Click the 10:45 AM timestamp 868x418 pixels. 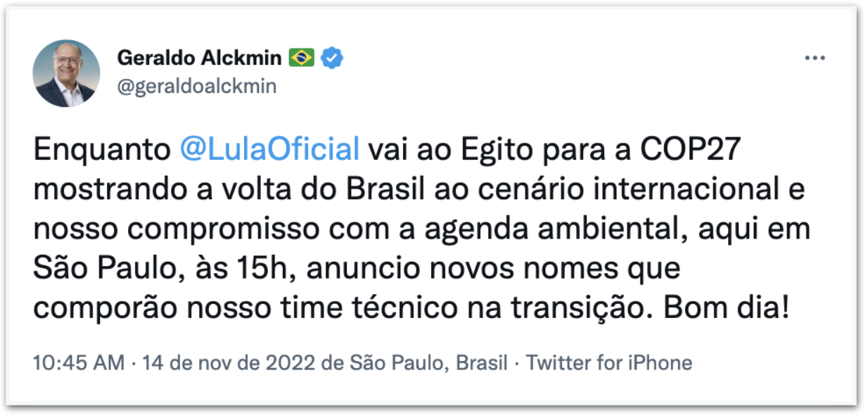coord(79,363)
